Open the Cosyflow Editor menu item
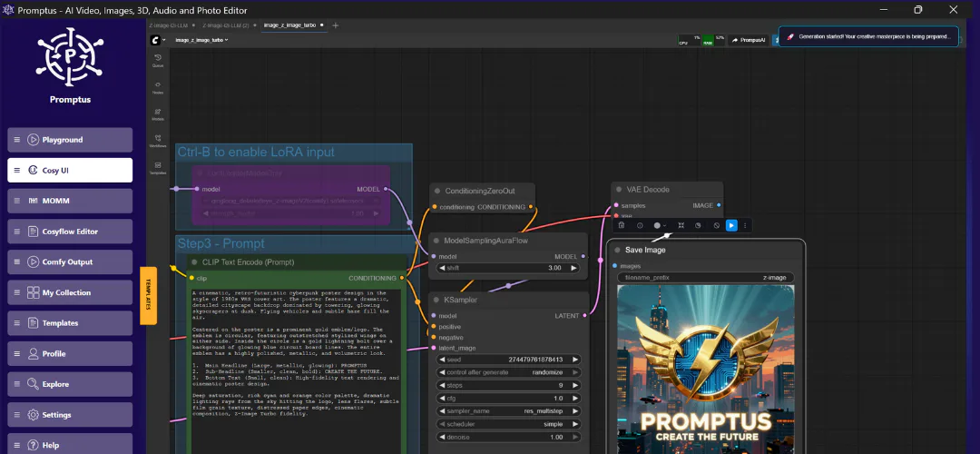 [x=70, y=232]
